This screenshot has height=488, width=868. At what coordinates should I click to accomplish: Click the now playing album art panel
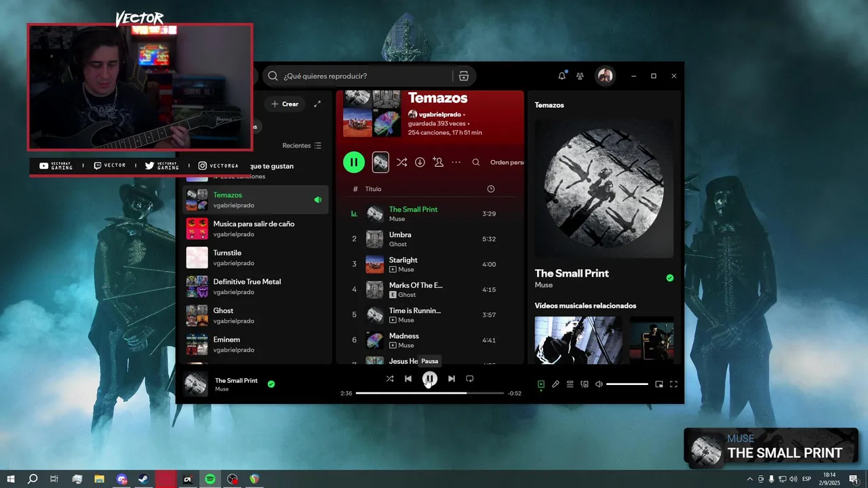pos(604,189)
